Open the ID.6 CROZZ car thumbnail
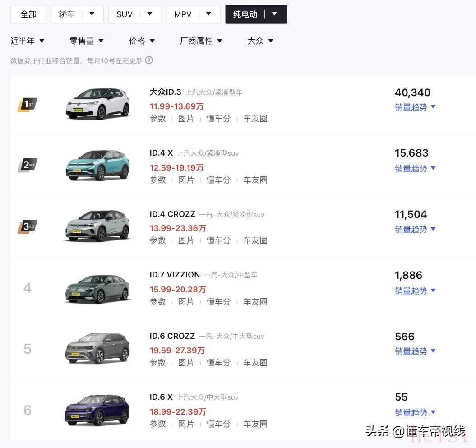The height and width of the screenshot is (448, 476). point(98,348)
